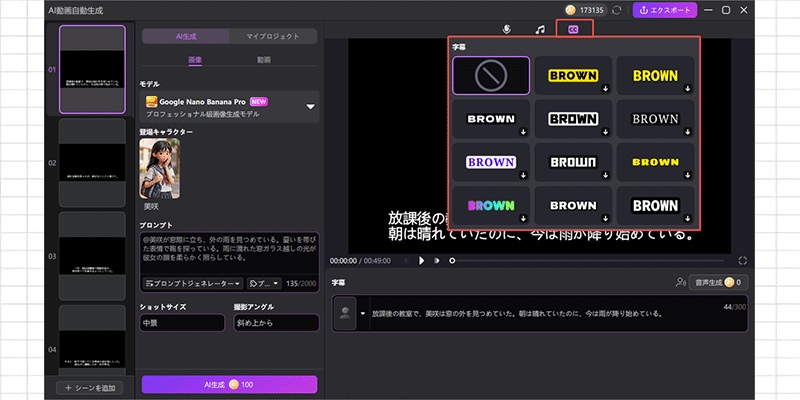The image size is (800, 400).
Task: Toggle fullscreen preview icon
Action: (x=742, y=261)
